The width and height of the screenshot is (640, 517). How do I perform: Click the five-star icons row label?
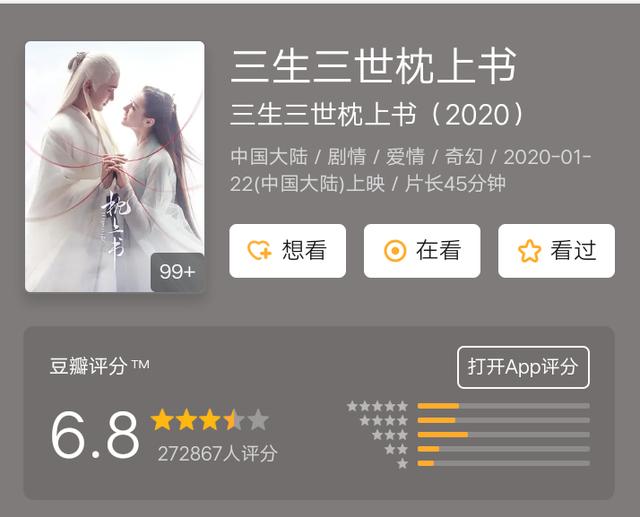377,406
